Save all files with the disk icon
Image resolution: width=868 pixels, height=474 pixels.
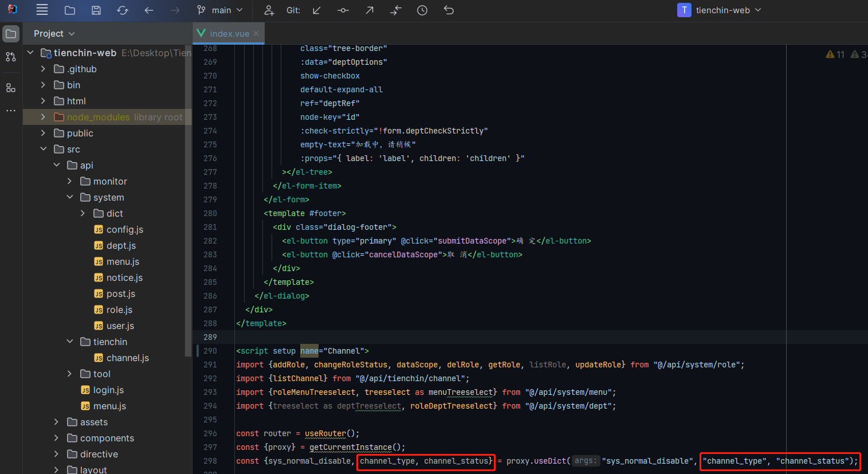coord(96,10)
